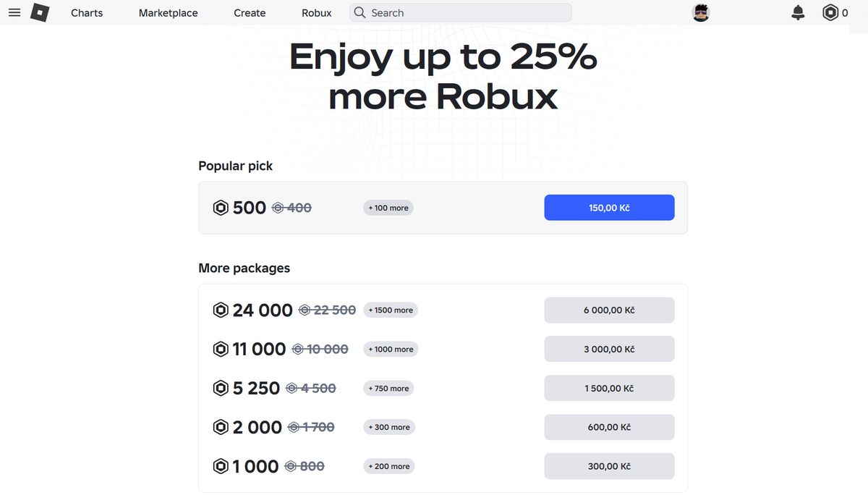Viewport: 868px width, 495px height.
Task: Click the search magnifier icon
Action: coord(359,13)
